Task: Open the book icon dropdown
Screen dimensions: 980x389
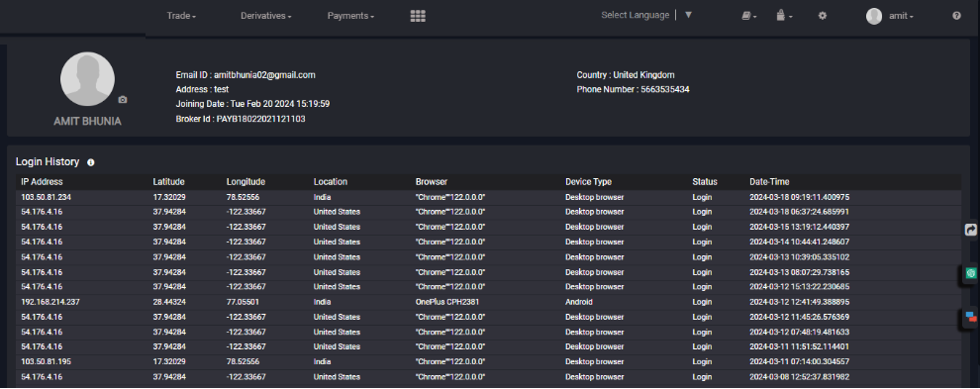Action: (749, 16)
